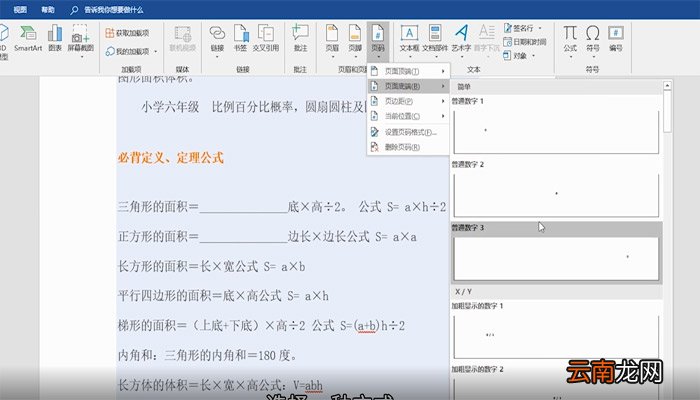The width and height of the screenshot is (700, 400).
Task: Click the drop cap (首字下沉) icon
Action: [487, 38]
